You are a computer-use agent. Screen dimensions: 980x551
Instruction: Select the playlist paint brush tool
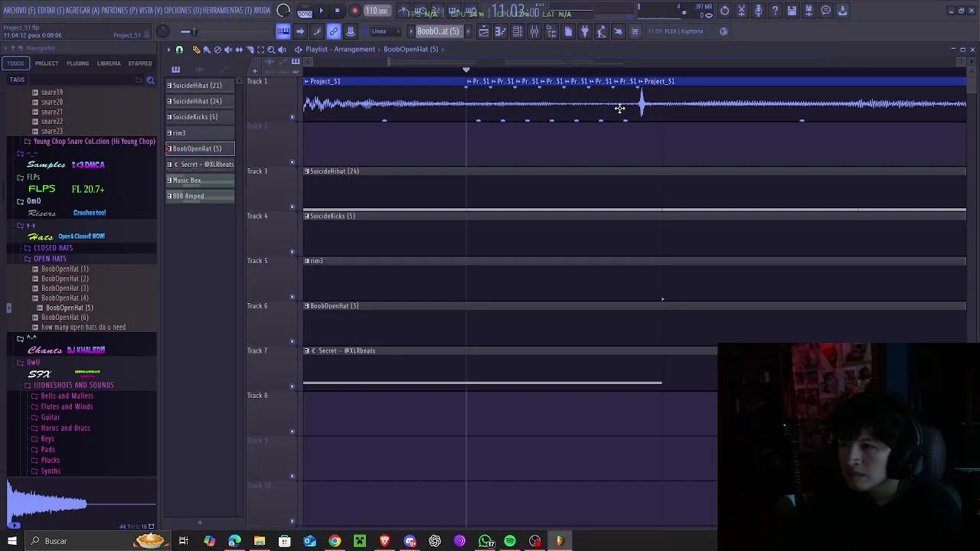[207, 50]
